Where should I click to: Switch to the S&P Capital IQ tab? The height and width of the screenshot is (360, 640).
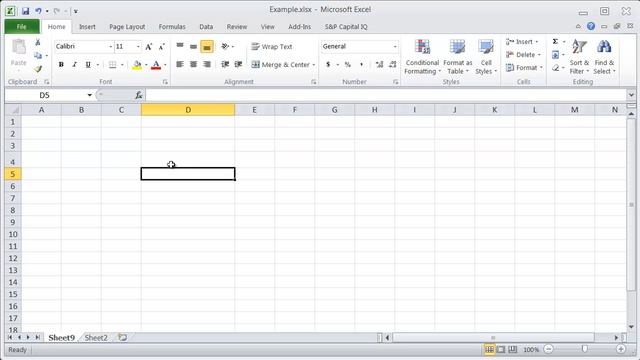pyautogui.click(x=346, y=27)
